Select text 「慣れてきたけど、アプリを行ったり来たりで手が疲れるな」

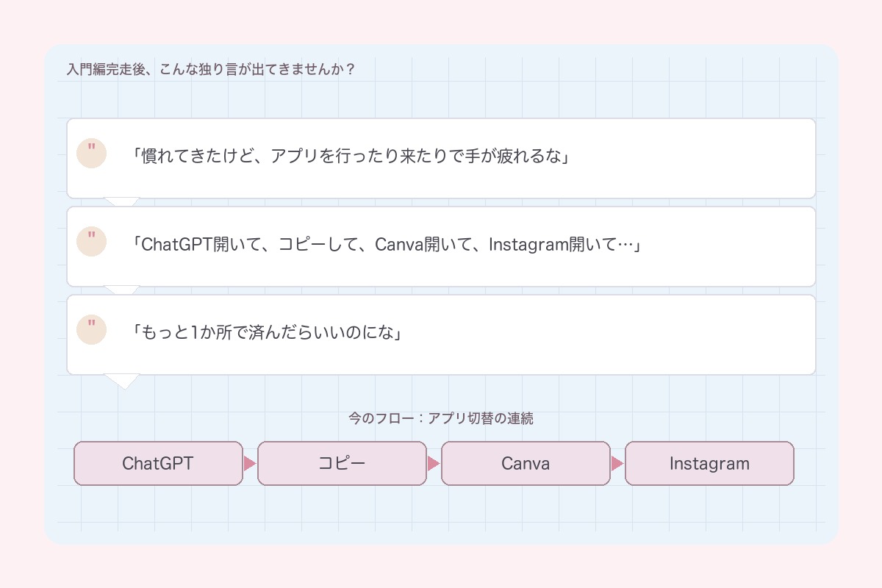point(350,157)
